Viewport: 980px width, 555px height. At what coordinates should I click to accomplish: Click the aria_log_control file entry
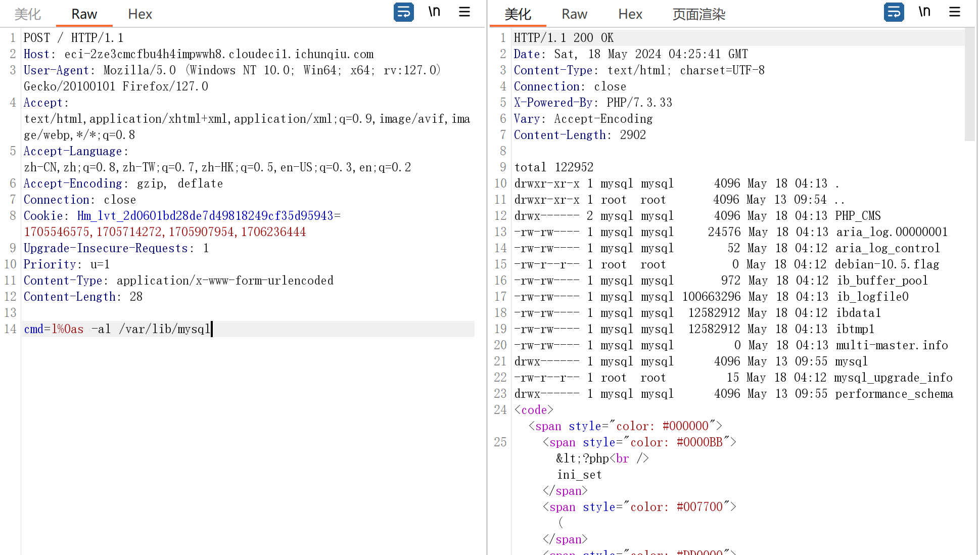click(x=888, y=248)
